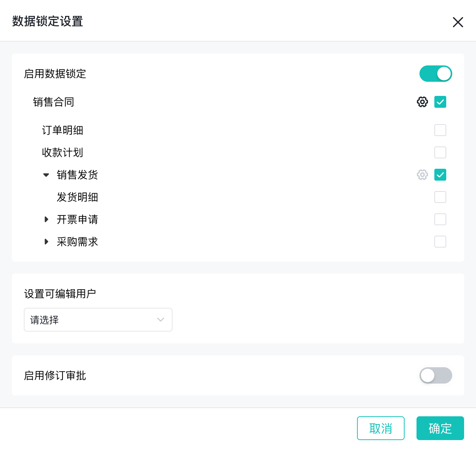Select the 发货明细 checkbox

(440, 197)
